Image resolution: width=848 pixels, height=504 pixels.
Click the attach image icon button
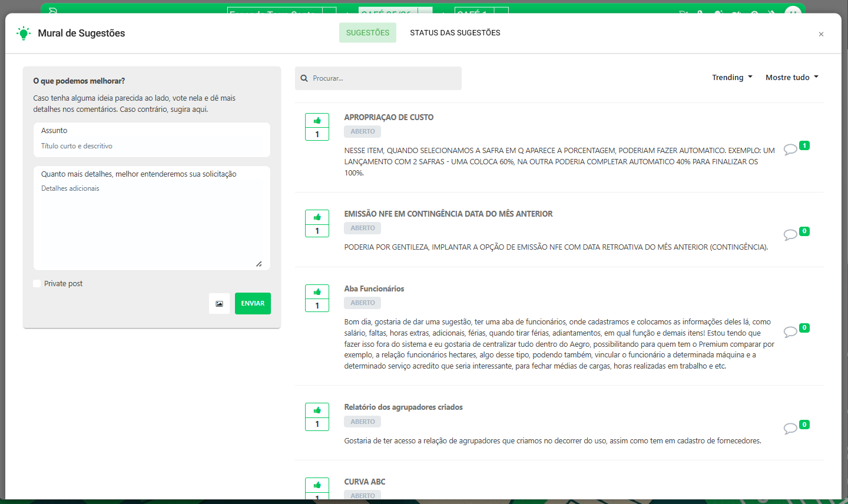click(x=219, y=304)
